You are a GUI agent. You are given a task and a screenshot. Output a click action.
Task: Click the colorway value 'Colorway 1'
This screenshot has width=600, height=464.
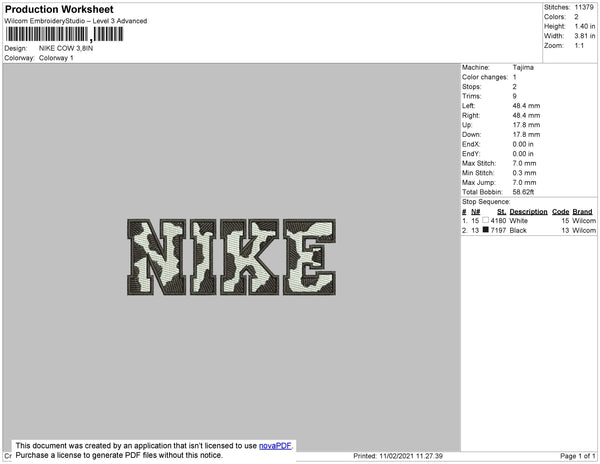tap(56, 58)
